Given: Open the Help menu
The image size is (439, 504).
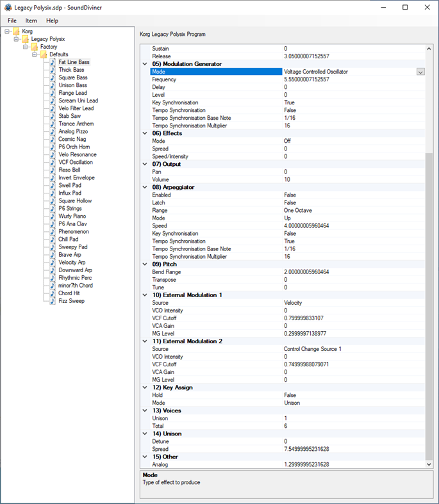Looking at the screenshot, I should (x=52, y=20).
